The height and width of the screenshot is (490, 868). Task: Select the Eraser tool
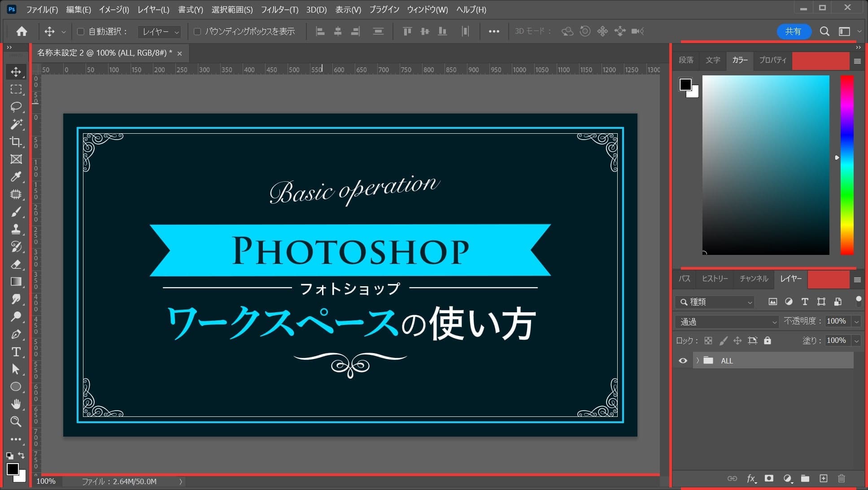(16, 264)
